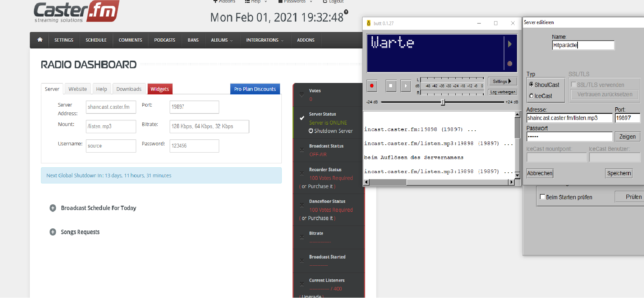Open PODCASTS in the navigation bar
The height and width of the screenshot is (298, 644).
165,40
